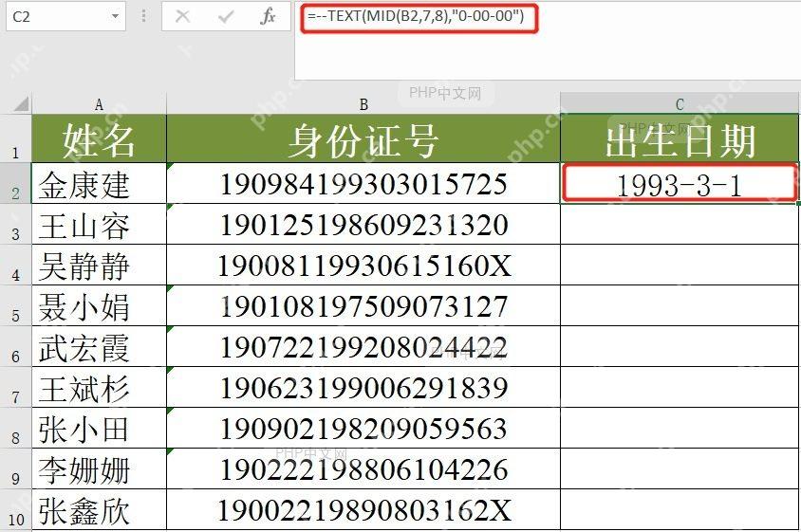
Task: Select cell containing 李姗姗
Action: (99, 468)
